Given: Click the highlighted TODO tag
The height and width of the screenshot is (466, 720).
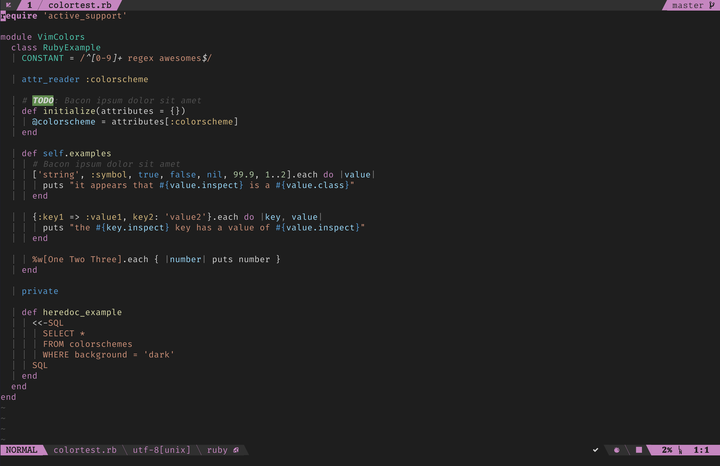Looking at the screenshot, I should point(43,100).
